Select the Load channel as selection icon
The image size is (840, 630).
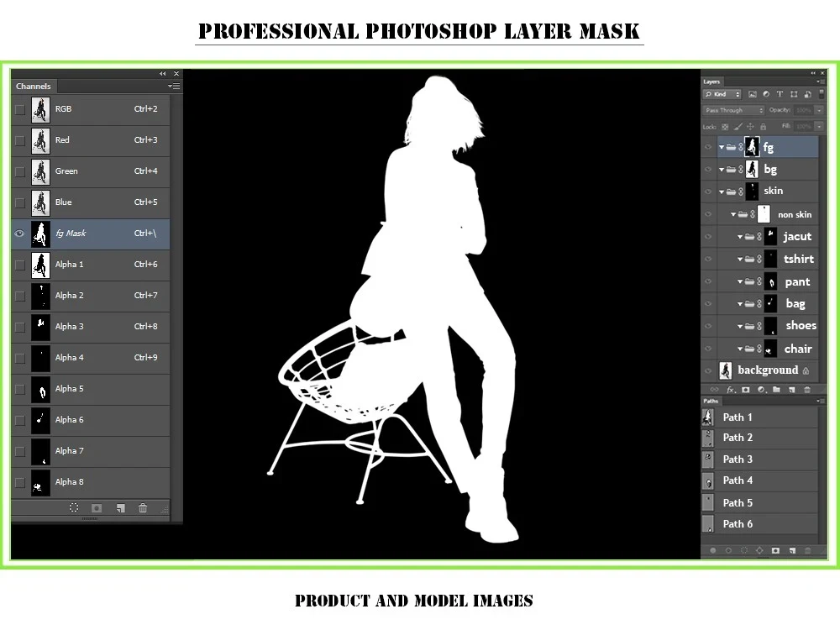[74, 507]
